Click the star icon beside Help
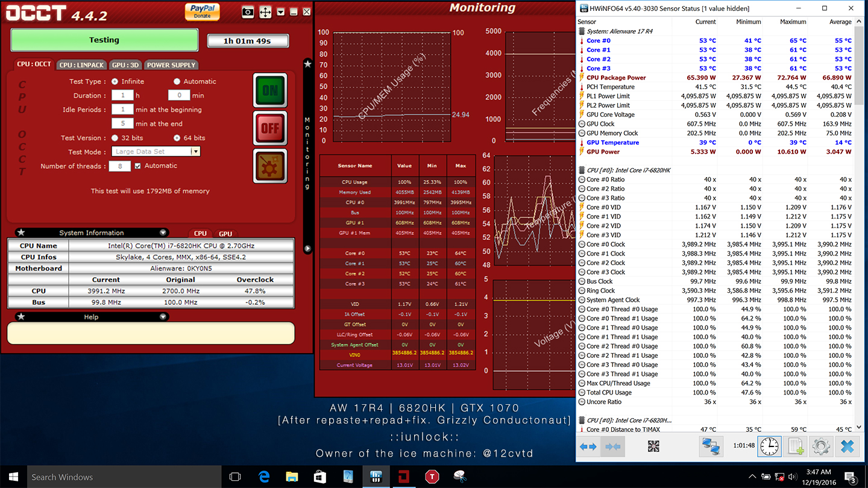Screen dimensions: 868x488 point(21,316)
